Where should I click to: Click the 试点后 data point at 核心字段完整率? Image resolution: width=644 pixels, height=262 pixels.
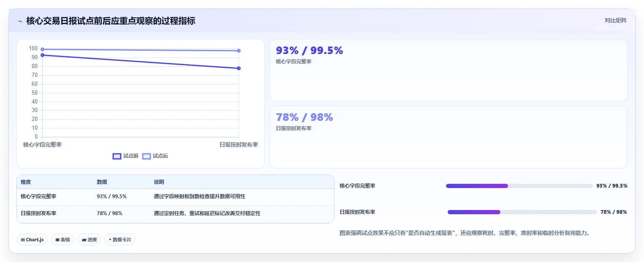tap(42, 49)
